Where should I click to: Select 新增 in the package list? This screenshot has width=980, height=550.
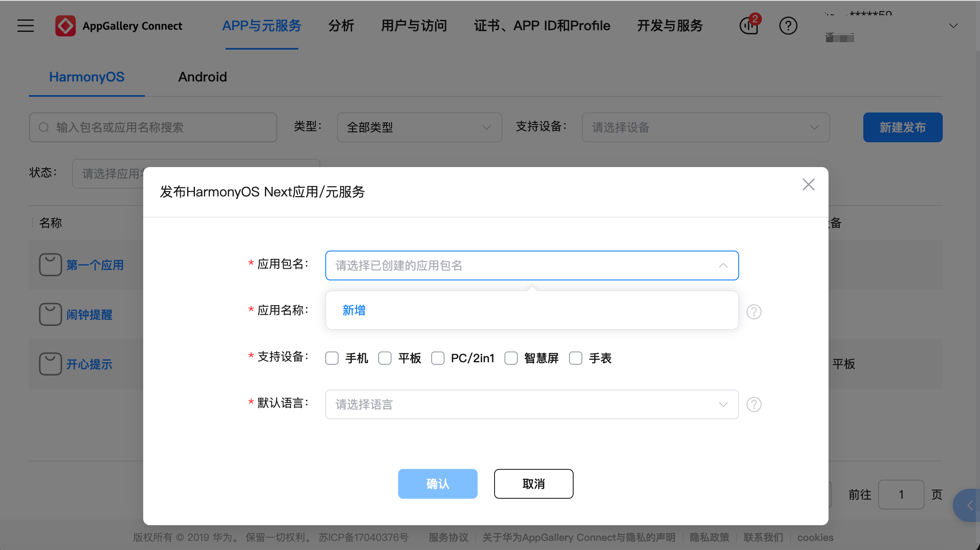pyautogui.click(x=354, y=310)
